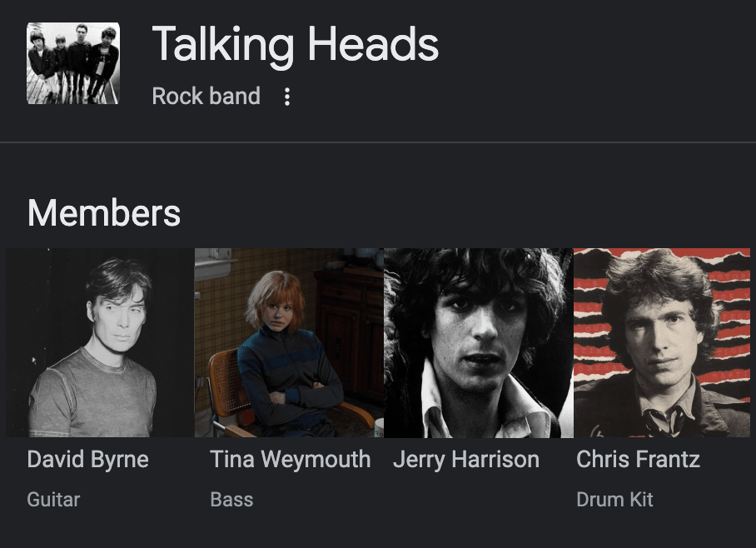
Task: Click the three-dot icon beside Rock band
Action: pos(286,97)
